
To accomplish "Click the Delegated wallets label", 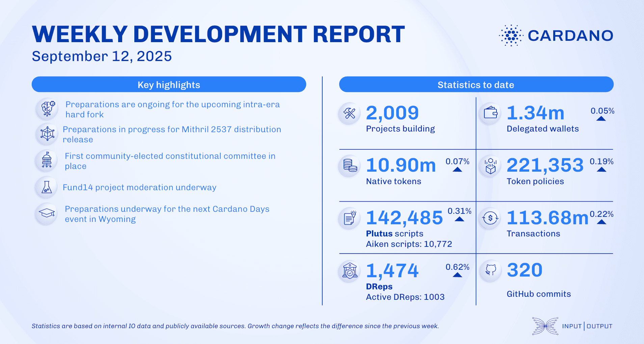I will click(543, 129).
